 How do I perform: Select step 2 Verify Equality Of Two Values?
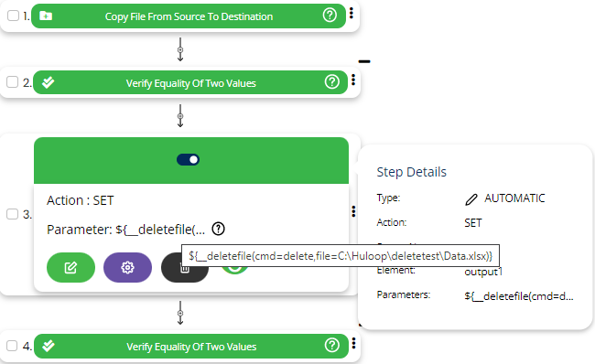coord(190,82)
